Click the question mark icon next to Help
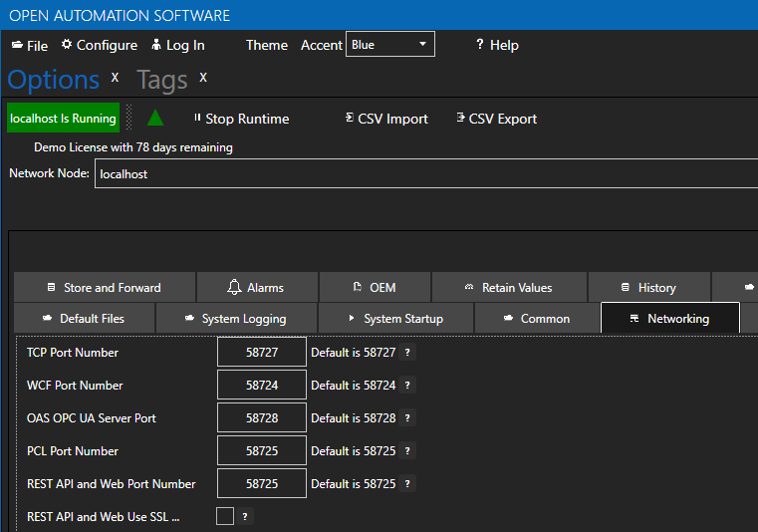The height and width of the screenshot is (532, 758). click(x=479, y=44)
